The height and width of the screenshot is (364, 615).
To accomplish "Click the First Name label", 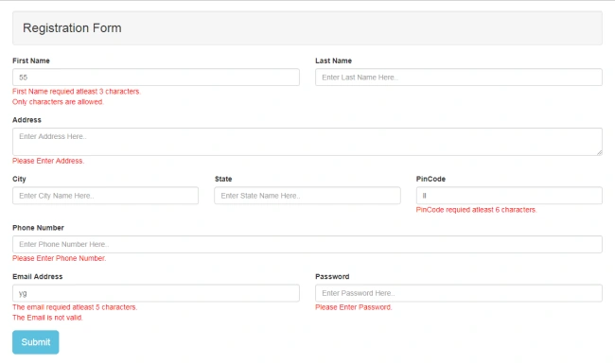I will click(x=31, y=61).
